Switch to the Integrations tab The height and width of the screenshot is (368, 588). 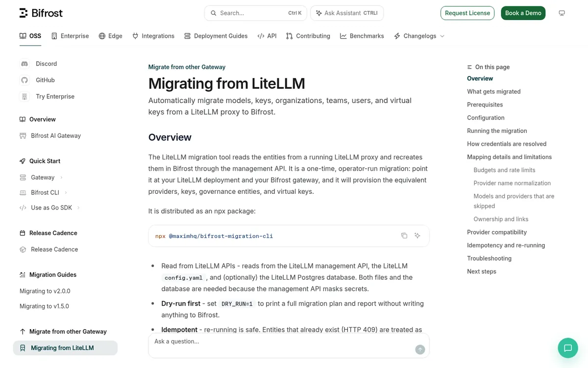coord(153,36)
